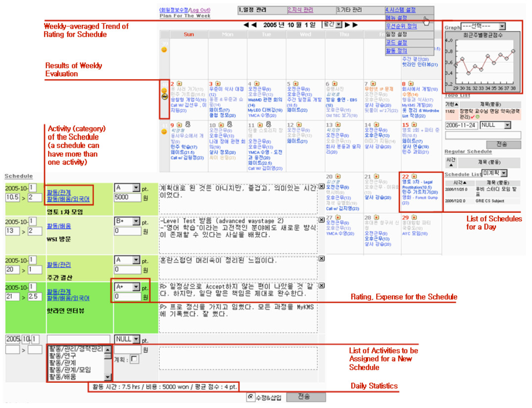
Task: Select the 수정&삽입 radio button
Action: coord(251,397)
